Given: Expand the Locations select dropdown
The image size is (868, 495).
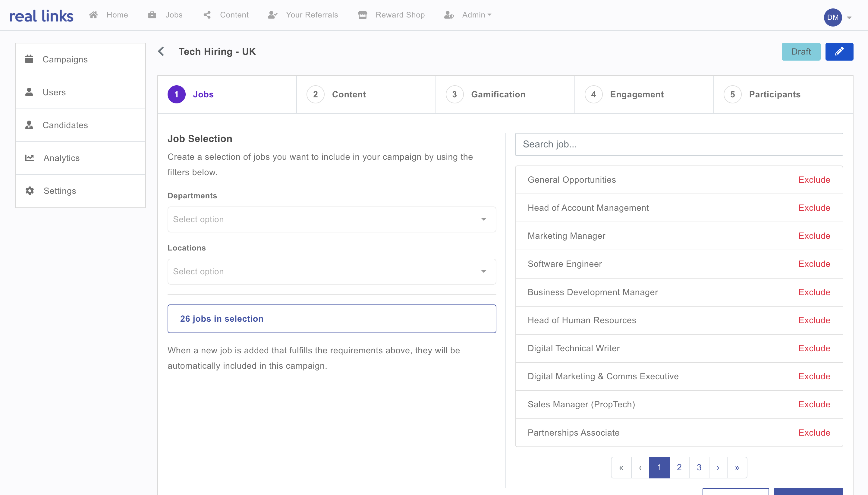Looking at the screenshot, I should [x=331, y=271].
